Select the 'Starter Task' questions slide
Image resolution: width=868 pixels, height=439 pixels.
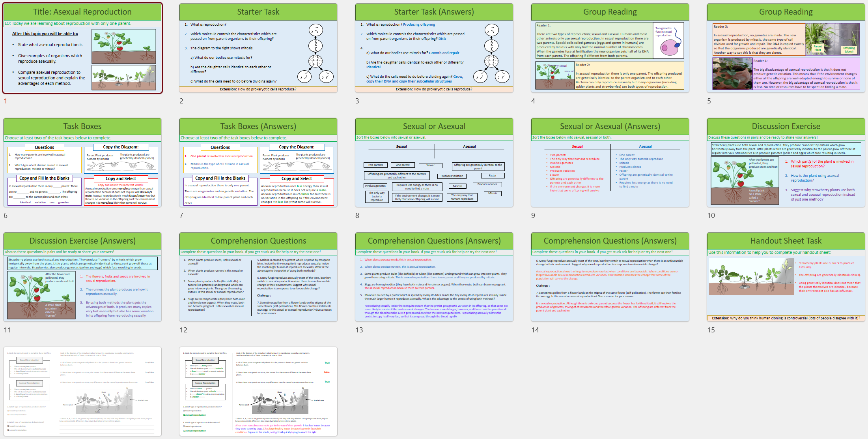pyautogui.click(x=258, y=48)
